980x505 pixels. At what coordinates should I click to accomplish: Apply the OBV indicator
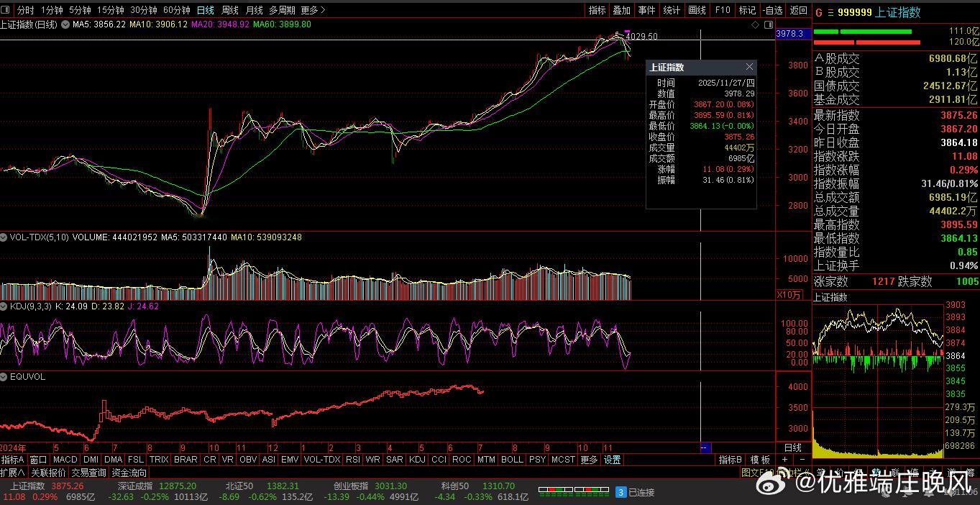248,460
